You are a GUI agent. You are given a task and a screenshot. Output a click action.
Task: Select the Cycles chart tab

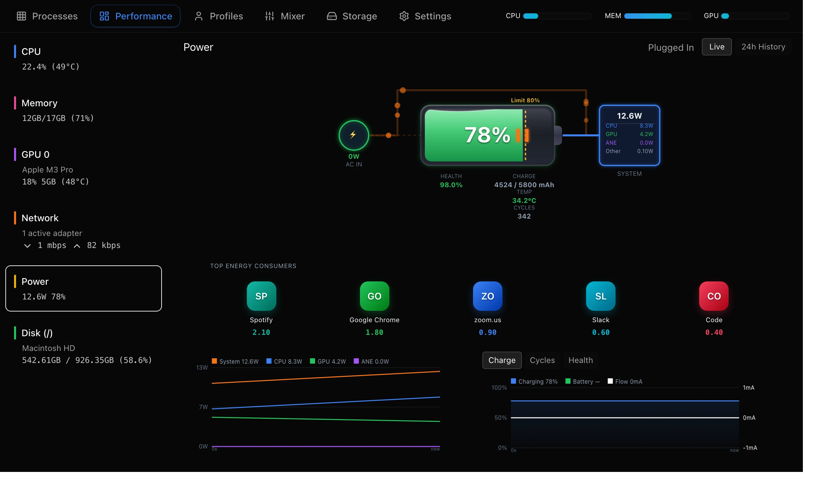[542, 360]
